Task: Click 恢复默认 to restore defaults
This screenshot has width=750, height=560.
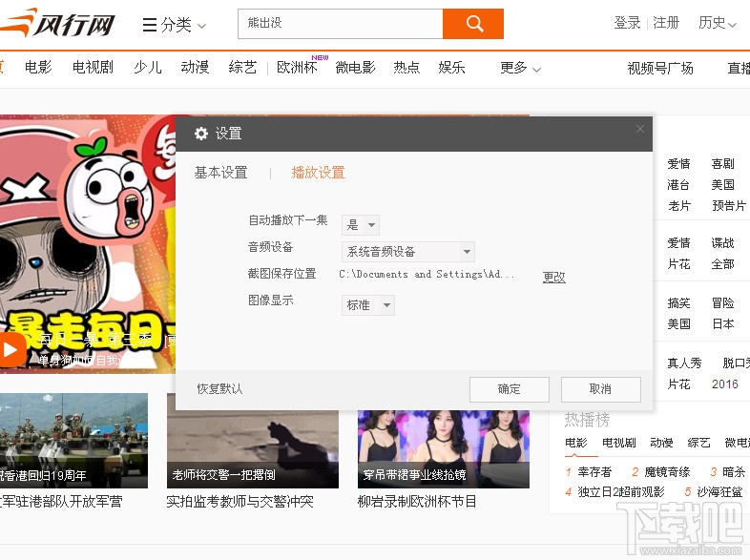Action: 220,389
